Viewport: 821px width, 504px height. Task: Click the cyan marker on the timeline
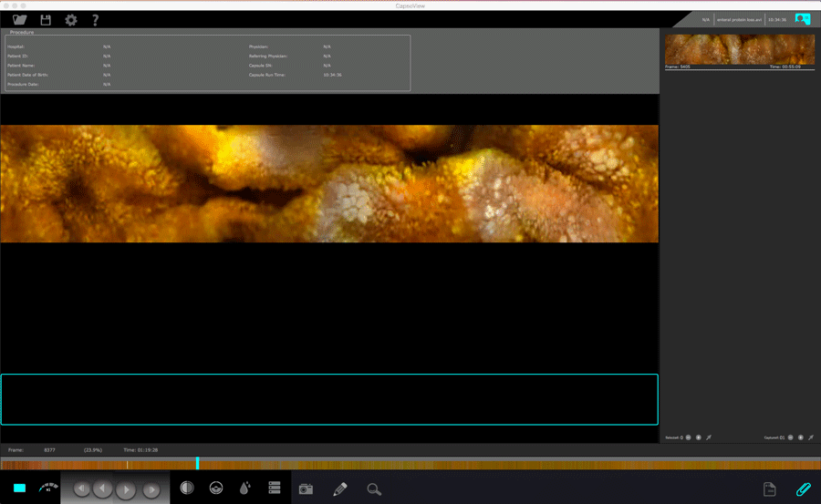pyautogui.click(x=197, y=464)
